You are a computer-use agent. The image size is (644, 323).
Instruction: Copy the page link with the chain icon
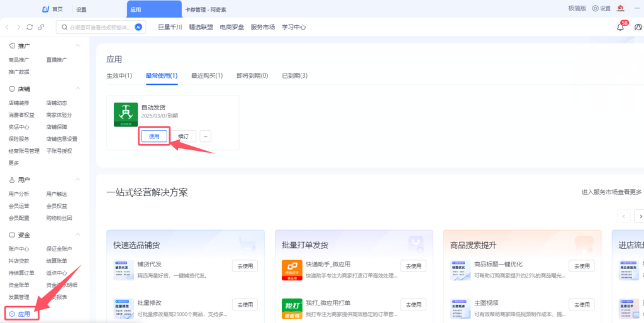click(41, 27)
